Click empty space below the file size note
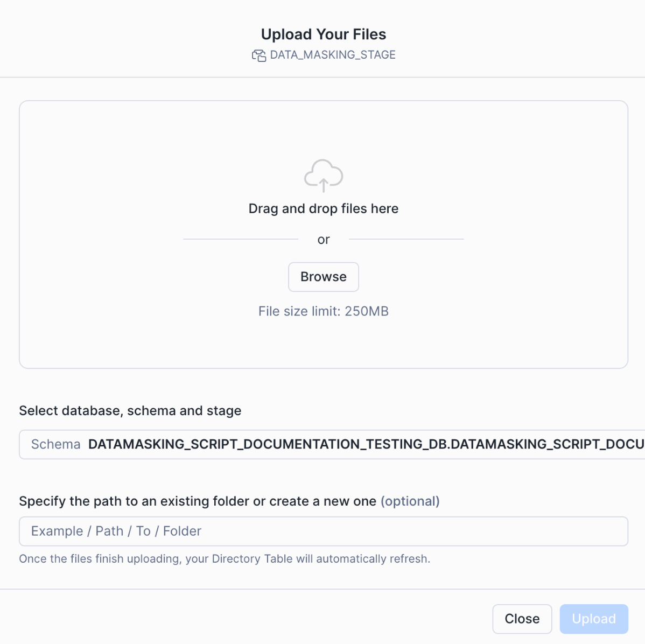 [324, 342]
